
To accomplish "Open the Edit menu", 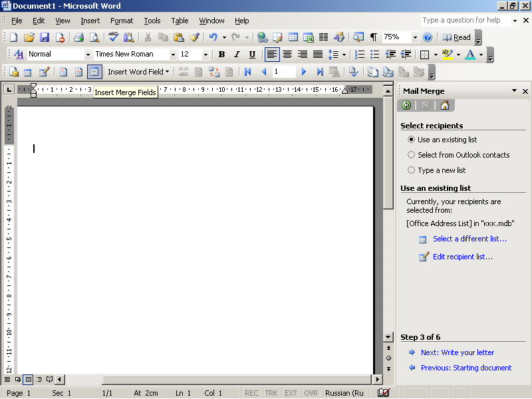I will (x=39, y=21).
